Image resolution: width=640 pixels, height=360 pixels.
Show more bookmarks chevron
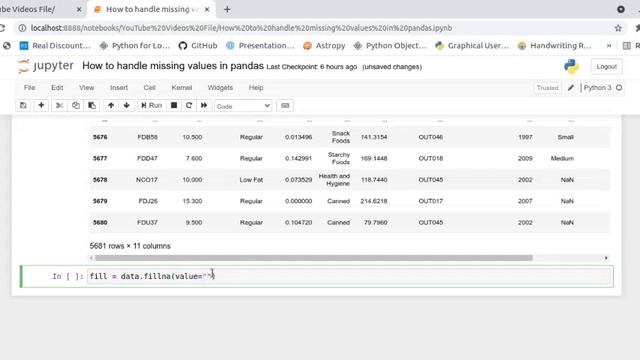pyautogui.click(x=609, y=46)
